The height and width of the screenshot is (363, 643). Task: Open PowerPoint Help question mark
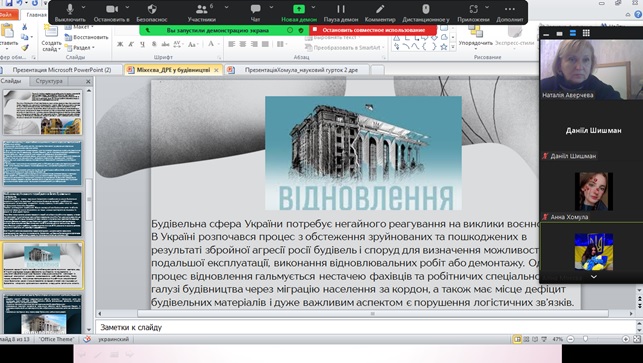(638, 14)
